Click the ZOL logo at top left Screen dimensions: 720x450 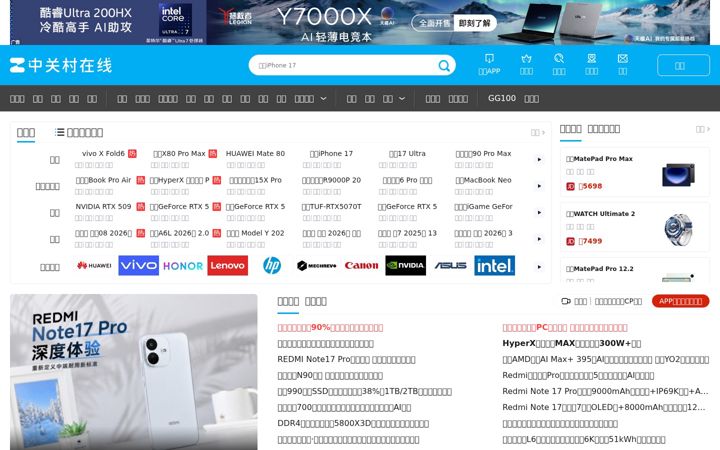61,65
